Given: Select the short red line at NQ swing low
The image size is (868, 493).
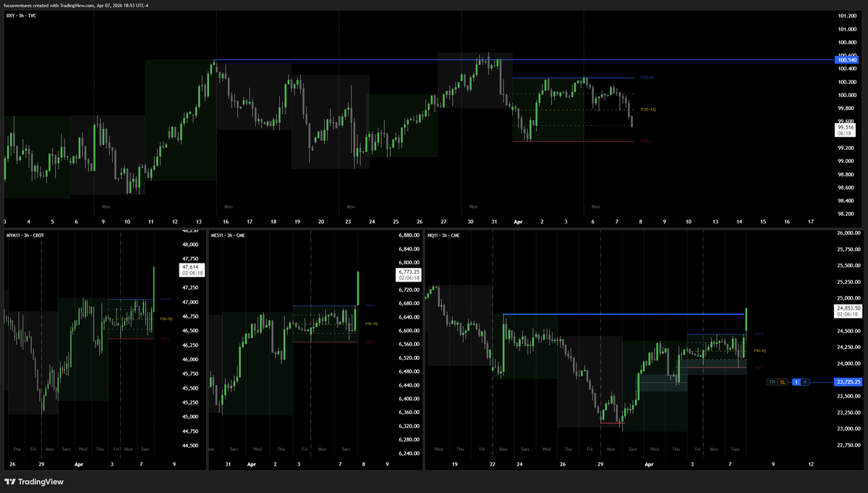Looking at the screenshot, I should point(612,423).
